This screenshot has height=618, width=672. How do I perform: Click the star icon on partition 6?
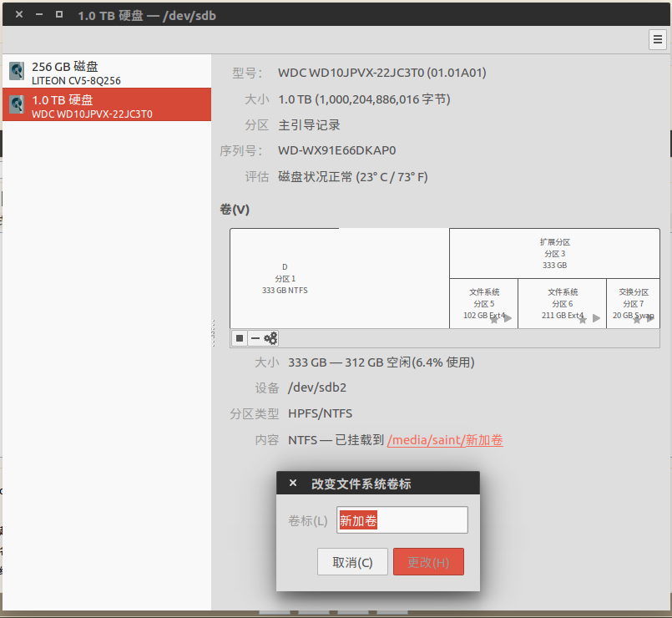583,319
